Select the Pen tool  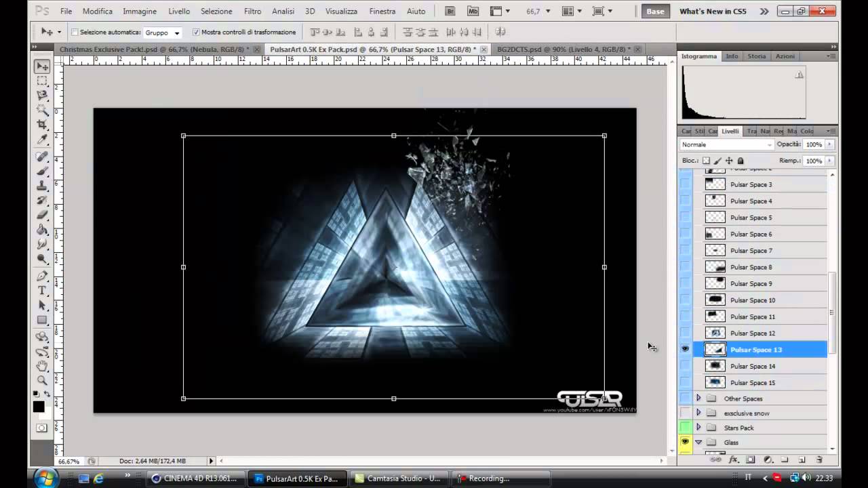pyautogui.click(x=42, y=276)
